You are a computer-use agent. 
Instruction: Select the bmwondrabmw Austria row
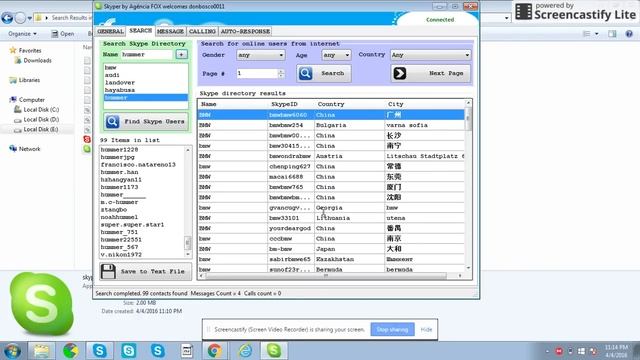331,156
